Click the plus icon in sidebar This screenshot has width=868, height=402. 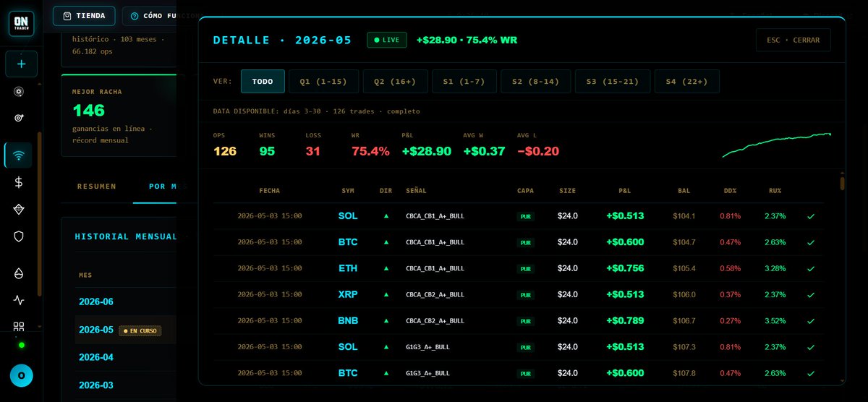[x=21, y=64]
